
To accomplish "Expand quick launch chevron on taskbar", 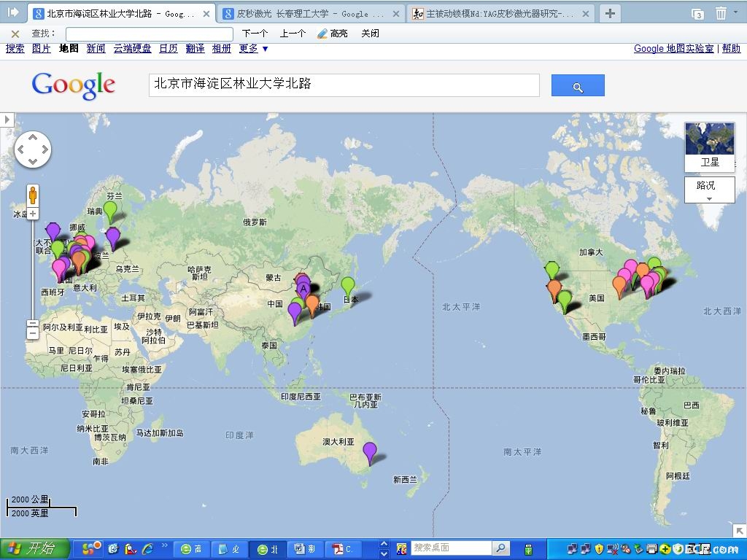I will pyautogui.click(x=165, y=545).
